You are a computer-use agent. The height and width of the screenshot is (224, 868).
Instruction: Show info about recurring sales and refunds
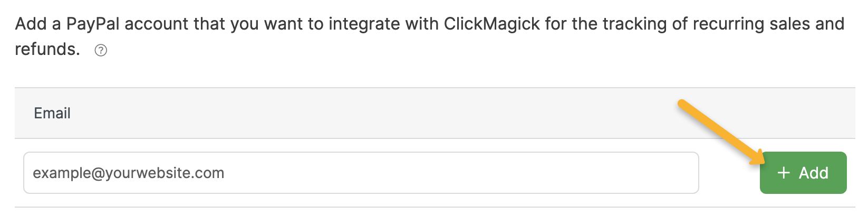[101, 50]
